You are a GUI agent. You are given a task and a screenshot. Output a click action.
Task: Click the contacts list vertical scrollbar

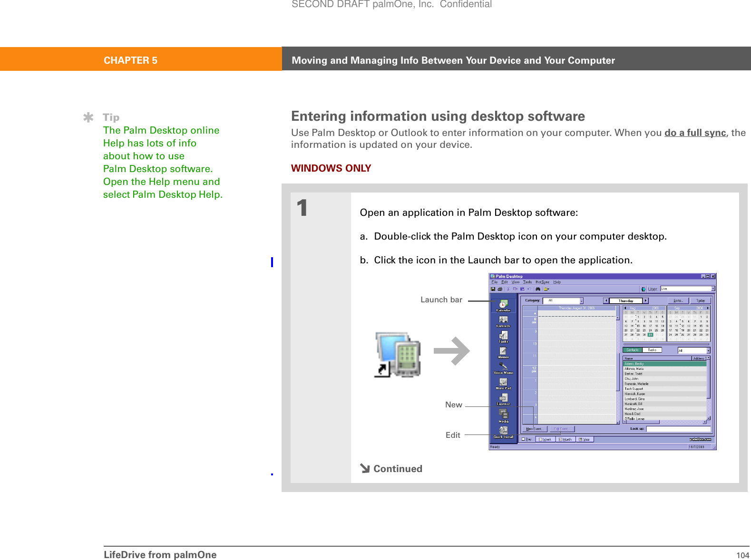coord(709,388)
